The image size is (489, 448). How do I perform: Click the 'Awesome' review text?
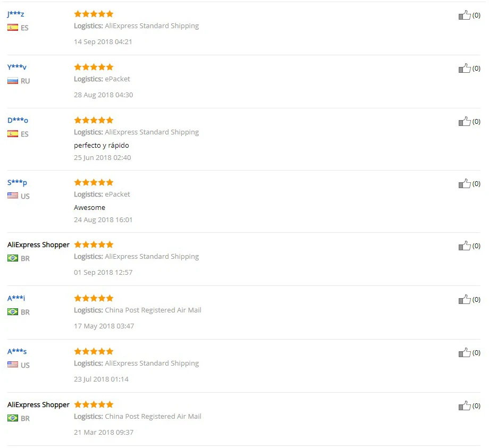tap(89, 208)
